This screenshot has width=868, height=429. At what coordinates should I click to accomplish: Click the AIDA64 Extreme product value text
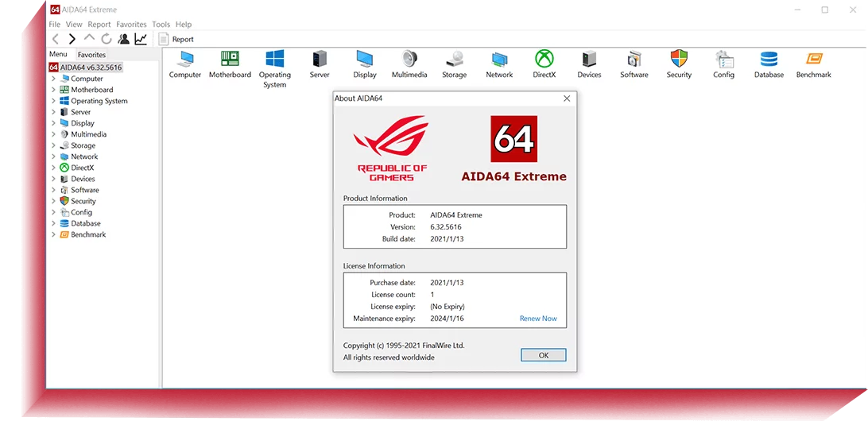tap(456, 214)
